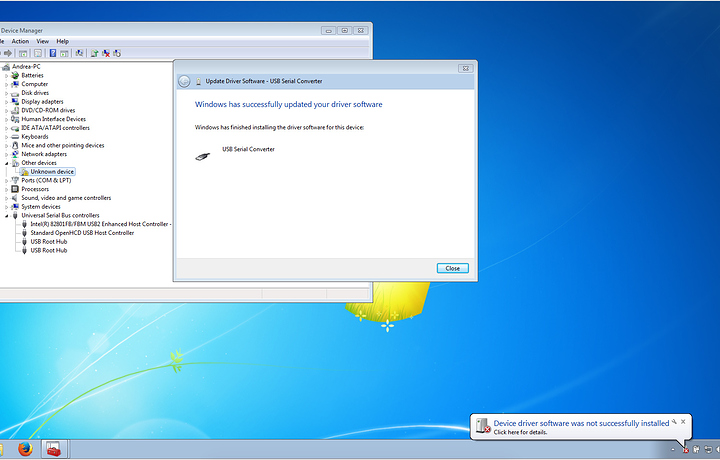The width and height of the screenshot is (720, 460).
Task: Click the wrench options icon in notification balloon
Action: pos(674,421)
